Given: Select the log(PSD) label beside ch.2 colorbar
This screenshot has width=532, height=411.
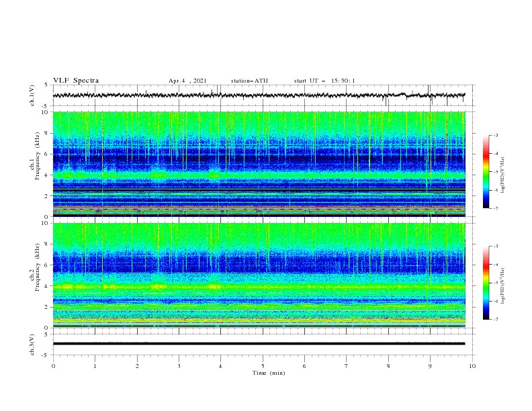Looking at the screenshot, I should click(502, 285).
